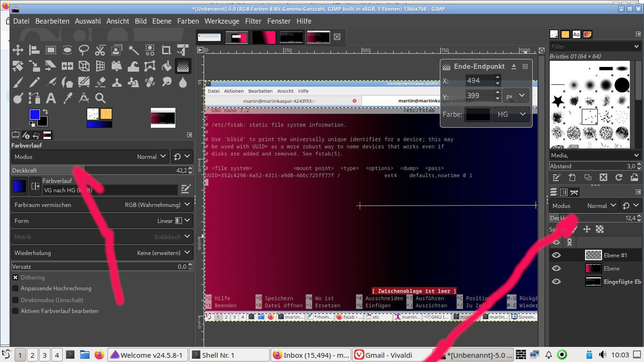Screen dimensions: 644x362
Task: Open the Filter menu
Action: click(x=253, y=21)
